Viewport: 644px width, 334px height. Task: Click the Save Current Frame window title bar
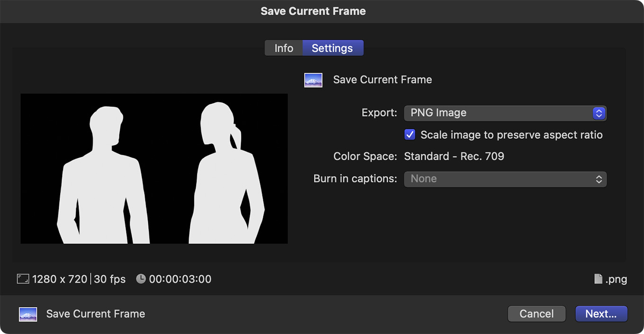coord(313,11)
